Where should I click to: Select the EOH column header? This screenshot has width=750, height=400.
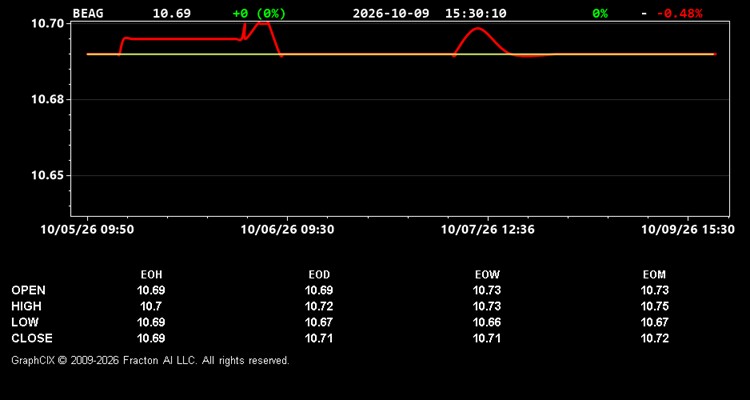click(x=151, y=275)
